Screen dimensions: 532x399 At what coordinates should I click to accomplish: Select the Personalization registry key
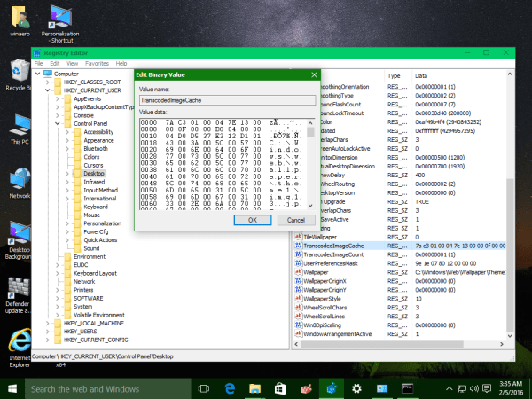[102, 223]
